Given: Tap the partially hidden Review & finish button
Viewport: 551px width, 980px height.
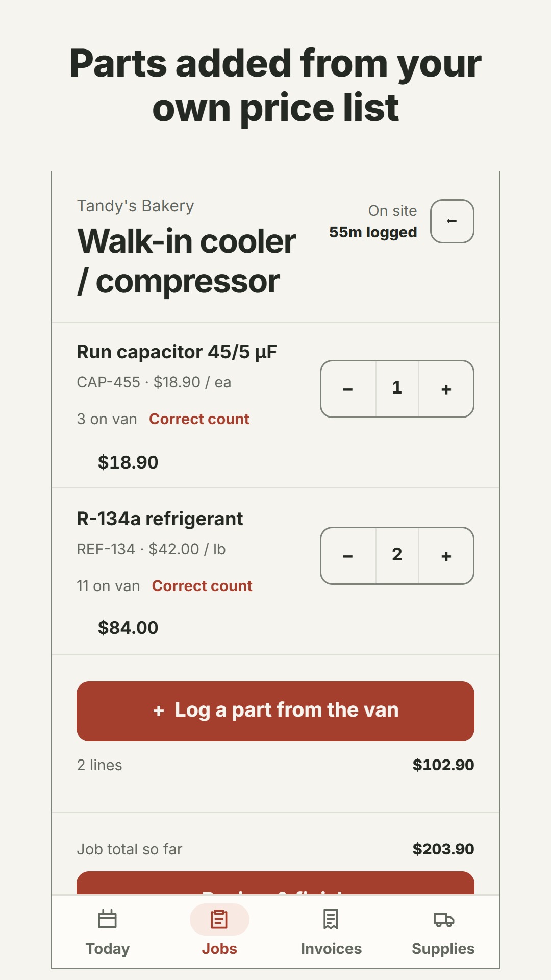Looking at the screenshot, I should click(x=275, y=883).
